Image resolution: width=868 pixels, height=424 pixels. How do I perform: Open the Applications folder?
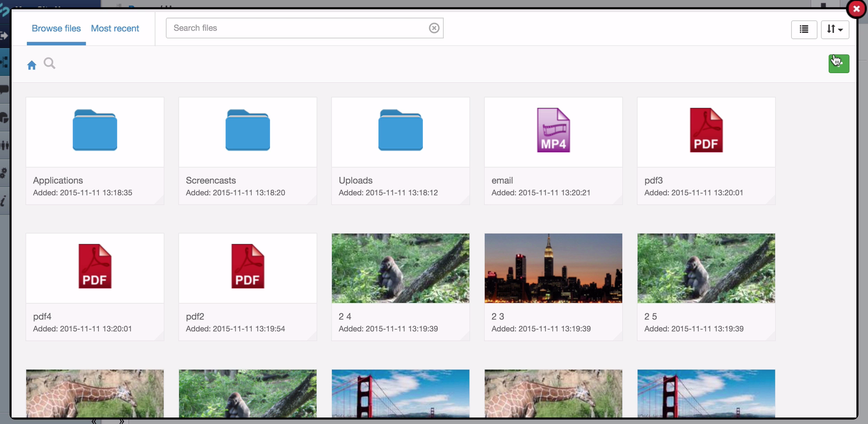95,131
